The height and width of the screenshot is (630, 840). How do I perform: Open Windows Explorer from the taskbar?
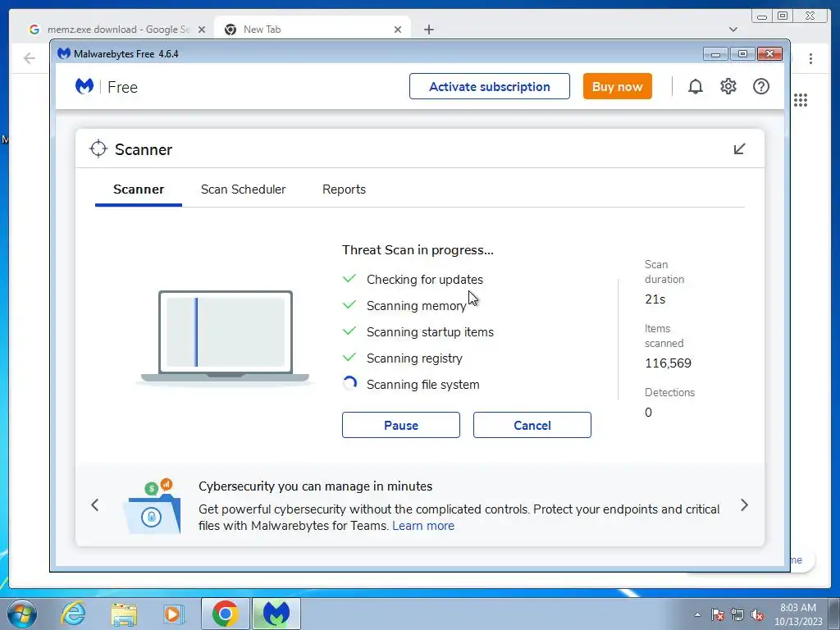click(124, 614)
